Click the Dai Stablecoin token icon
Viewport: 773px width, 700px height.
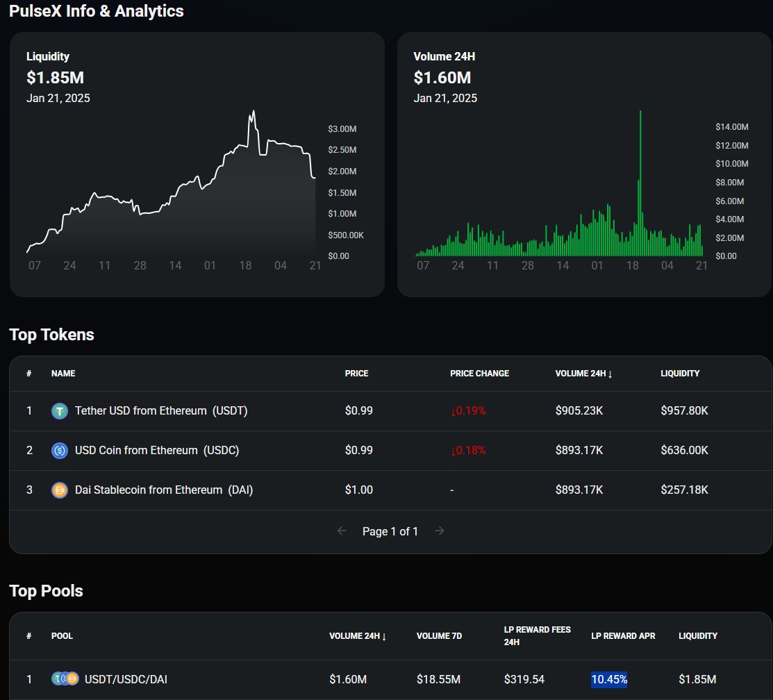coord(59,490)
